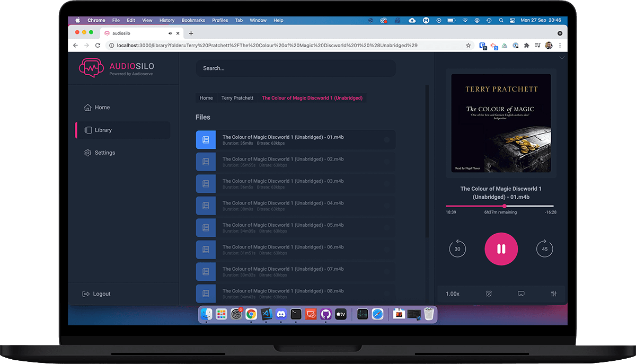Navigate to Terry Pratchett breadcrumb
This screenshot has height=364, width=636.
[x=237, y=98]
